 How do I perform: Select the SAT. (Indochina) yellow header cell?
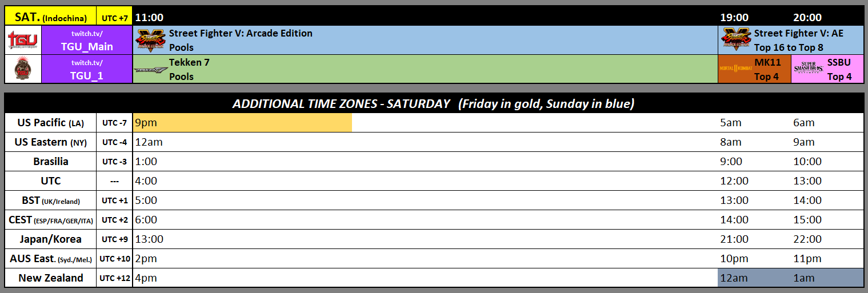point(50,18)
